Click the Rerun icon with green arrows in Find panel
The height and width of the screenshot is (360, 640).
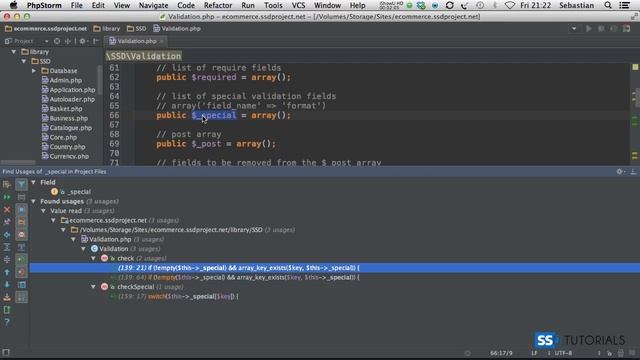point(7,197)
